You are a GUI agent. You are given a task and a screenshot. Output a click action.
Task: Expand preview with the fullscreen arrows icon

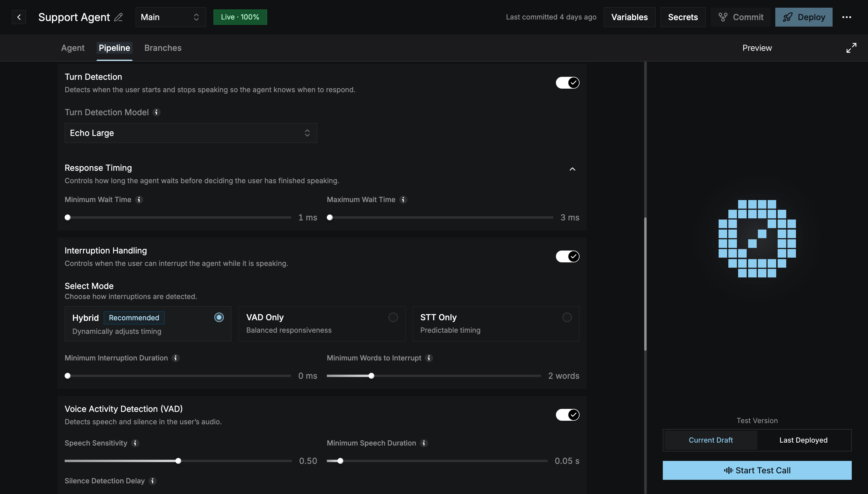click(x=851, y=48)
